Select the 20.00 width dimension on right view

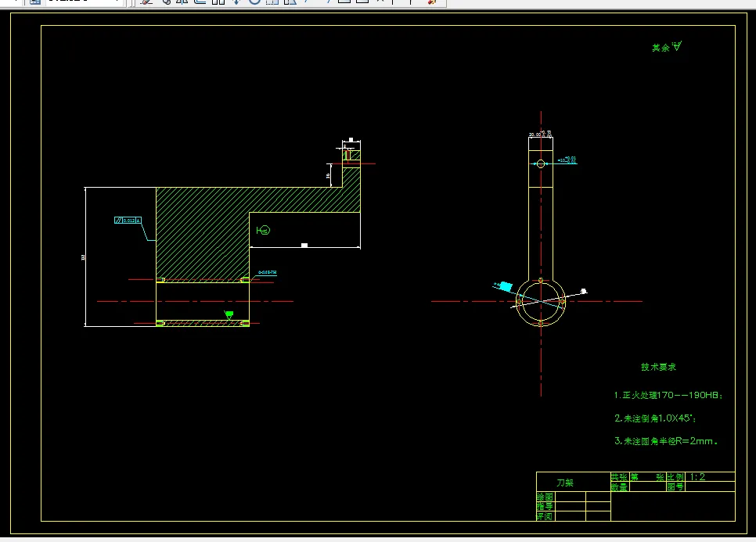(540, 134)
